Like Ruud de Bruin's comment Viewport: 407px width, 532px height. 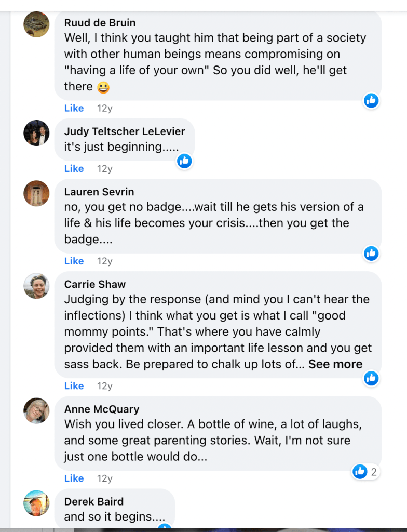tap(74, 108)
